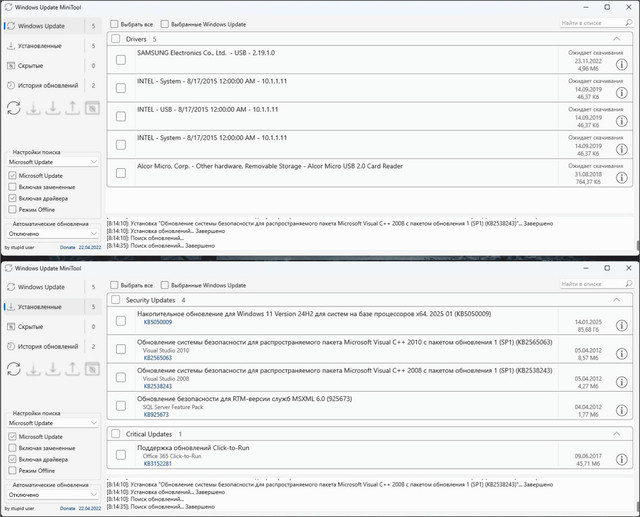This screenshot has width=640, height=517.
Task: Click search magnifier icon in bottom window
Action: pyautogui.click(x=629, y=284)
